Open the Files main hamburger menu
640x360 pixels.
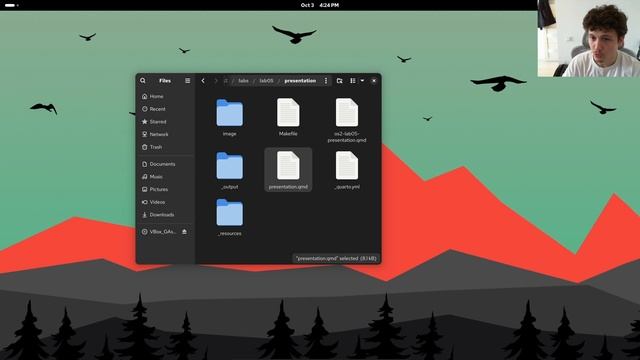pyautogui.click(x=187, y=81)
